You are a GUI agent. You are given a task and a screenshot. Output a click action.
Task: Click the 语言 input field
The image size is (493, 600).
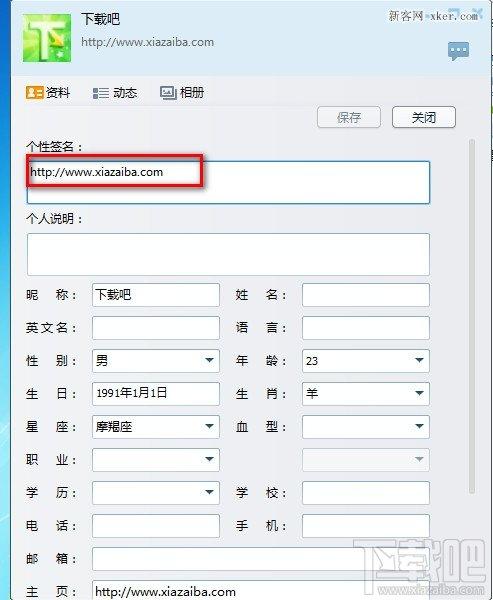[366, 328]
